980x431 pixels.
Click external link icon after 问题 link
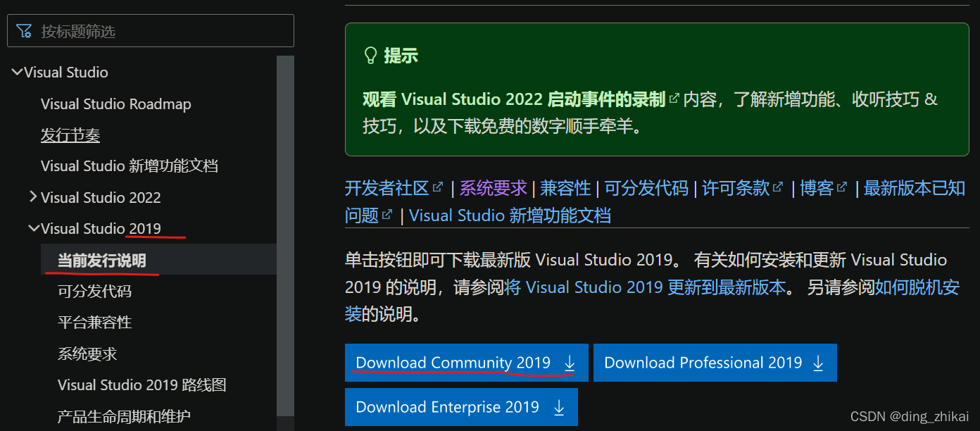tap(387, 215)
